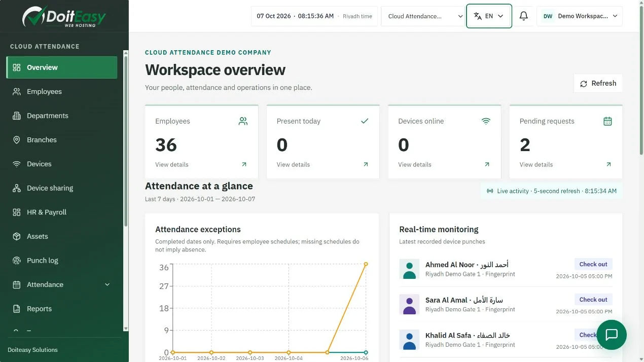Click the DoitEasy Web Hosting logo

pyautogui.click(x=64, y=16)
